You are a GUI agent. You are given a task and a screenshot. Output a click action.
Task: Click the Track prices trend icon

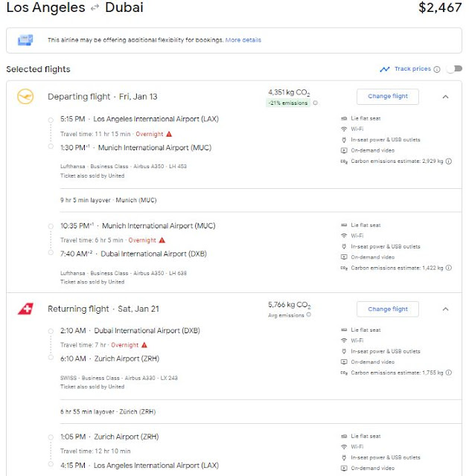click(x=384, y=69)
